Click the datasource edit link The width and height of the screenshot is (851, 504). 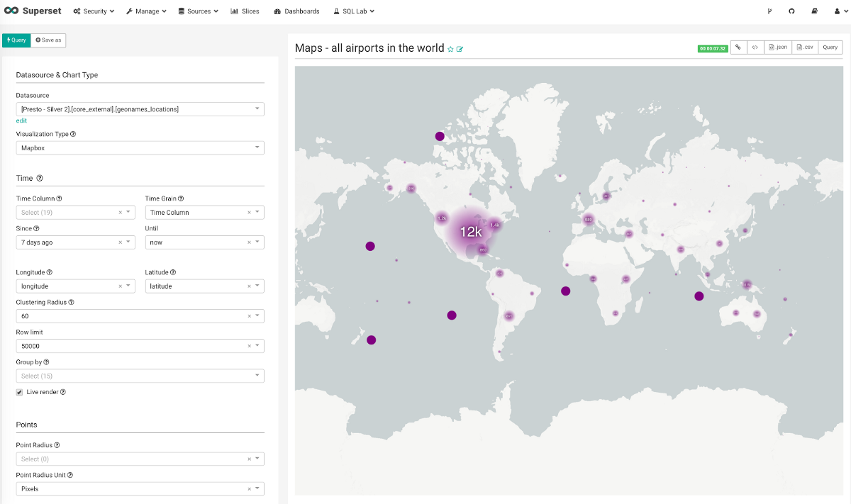point(21,121)
